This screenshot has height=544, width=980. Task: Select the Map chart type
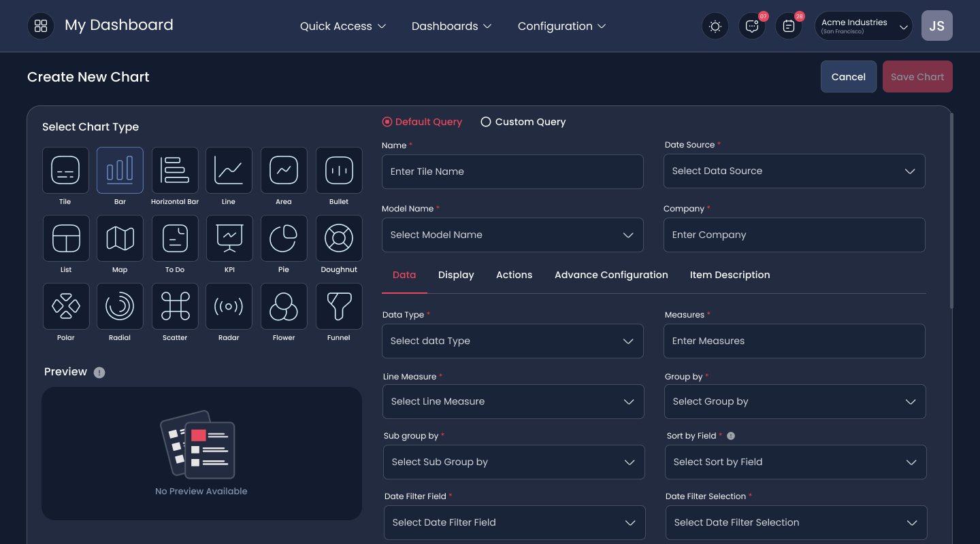(x=120, y=239)
